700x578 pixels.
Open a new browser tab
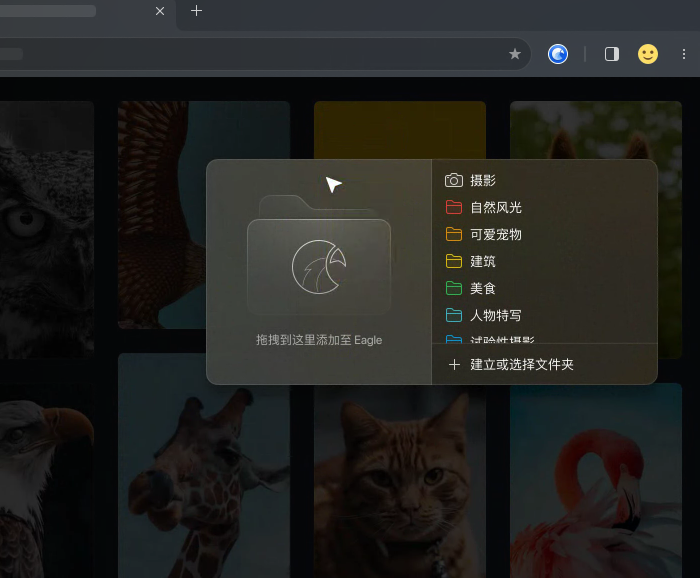[196, 11]
